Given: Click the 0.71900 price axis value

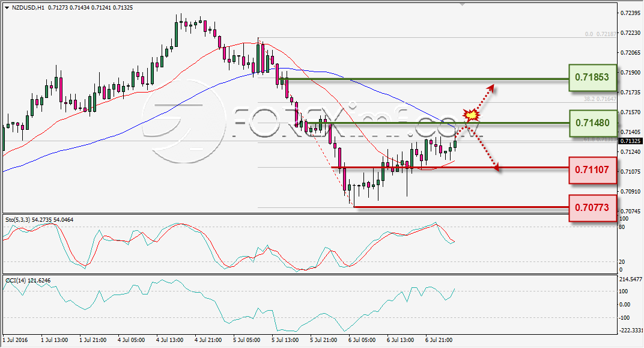Looking at the screenshot, I should click(630, 72).
